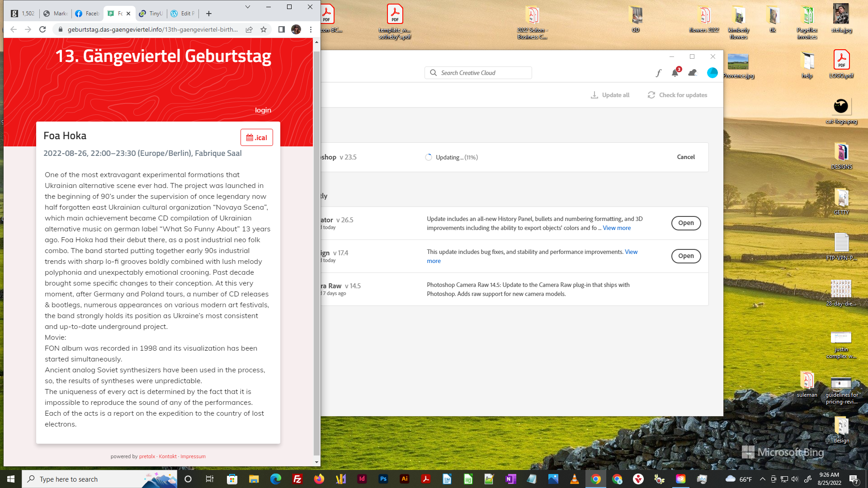
Task: Click Check for updates
Action: (x=677, y=95)
